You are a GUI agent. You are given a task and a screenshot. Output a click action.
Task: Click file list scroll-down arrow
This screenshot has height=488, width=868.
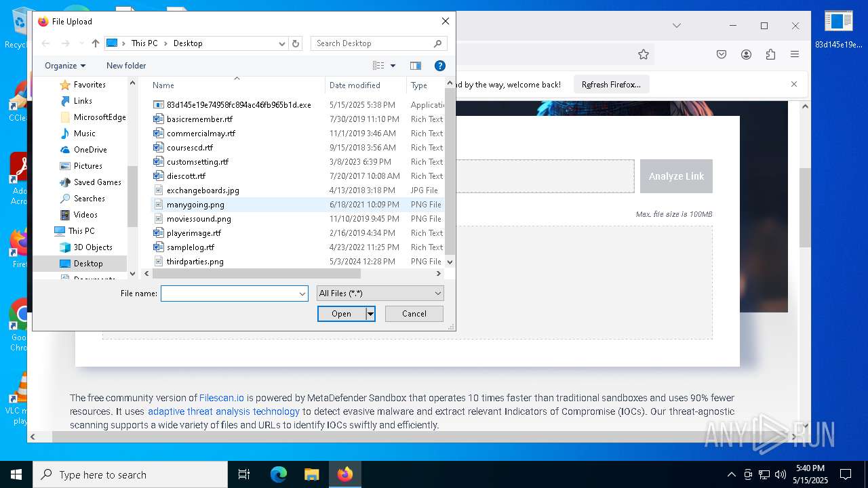point(450,262)
